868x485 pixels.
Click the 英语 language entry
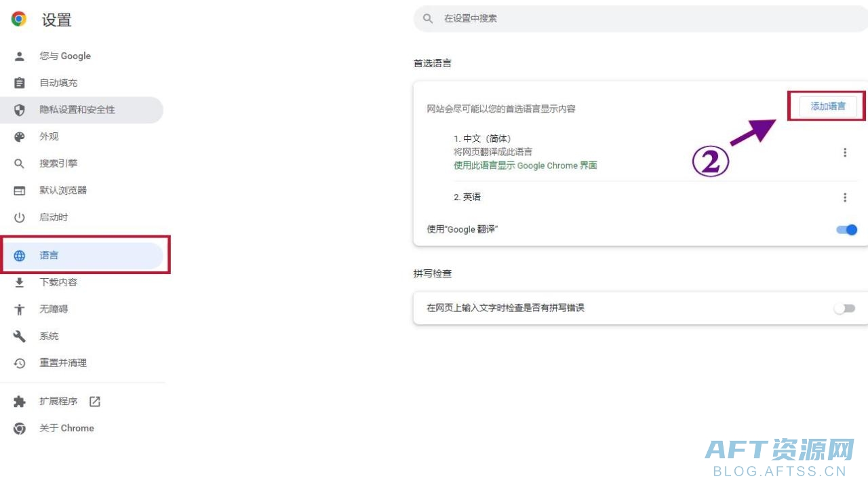pyautogui.click(x=467, y=197)
